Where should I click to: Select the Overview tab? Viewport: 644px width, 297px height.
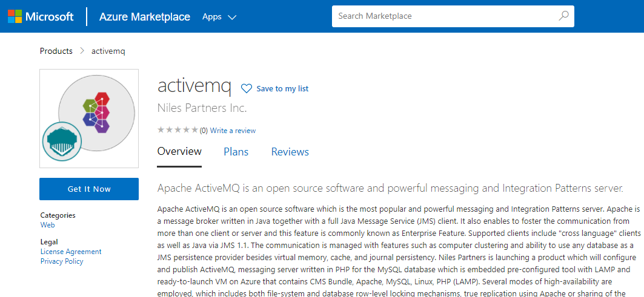[179, 152]
